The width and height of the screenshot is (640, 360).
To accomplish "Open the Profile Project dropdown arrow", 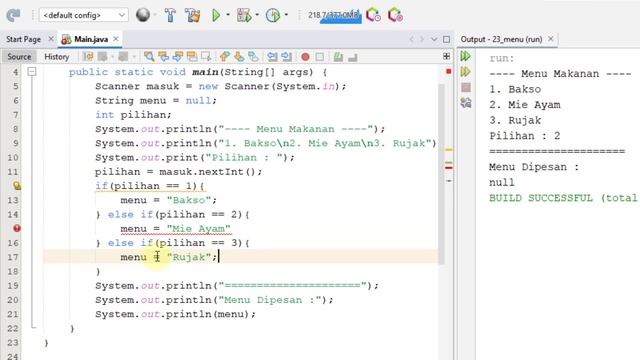I will [x=286, y=15].
